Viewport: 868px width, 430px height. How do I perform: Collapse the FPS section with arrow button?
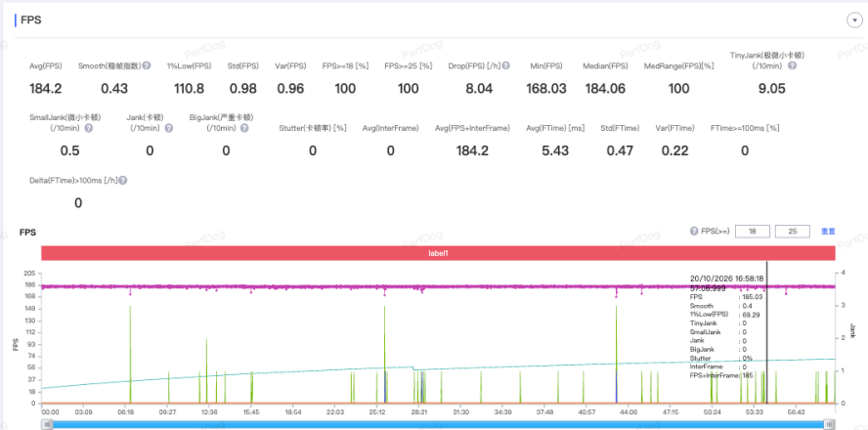click(854, 21)
